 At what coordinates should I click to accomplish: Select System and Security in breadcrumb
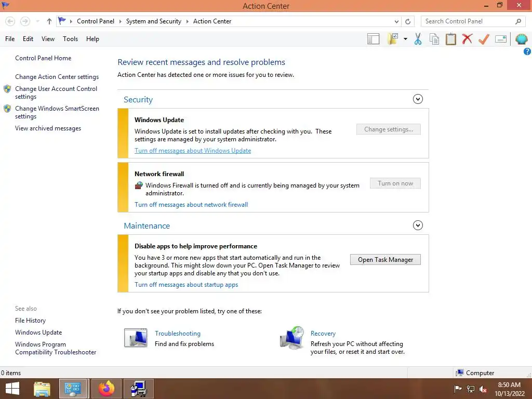tap(153, 21)
